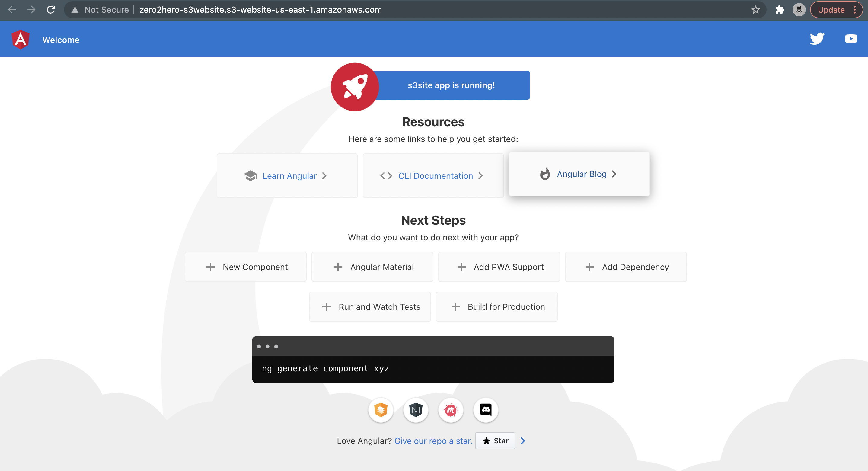This screenshot has width=868, height=471.
Task: Click the plus icon beside Angular Material
Action: (338, 267)
